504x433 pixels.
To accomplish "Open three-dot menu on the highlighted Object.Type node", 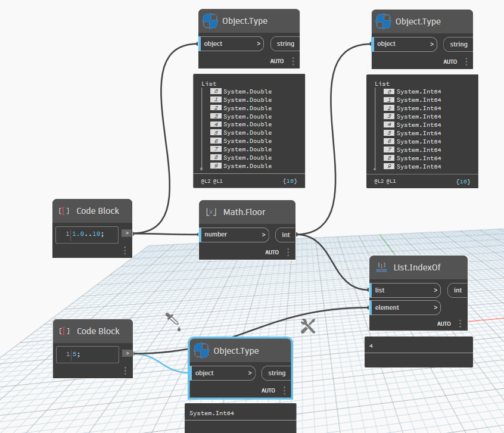I will click(x=284, y=391).
